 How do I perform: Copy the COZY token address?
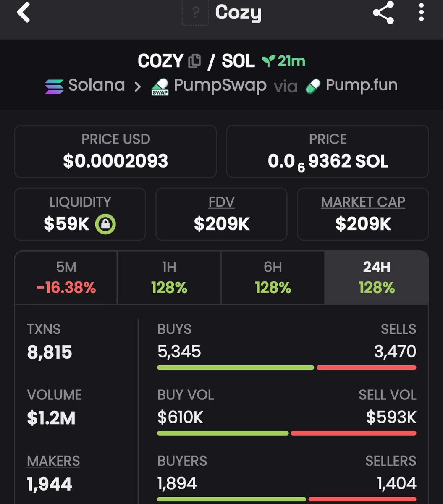(x=194, y=61)
